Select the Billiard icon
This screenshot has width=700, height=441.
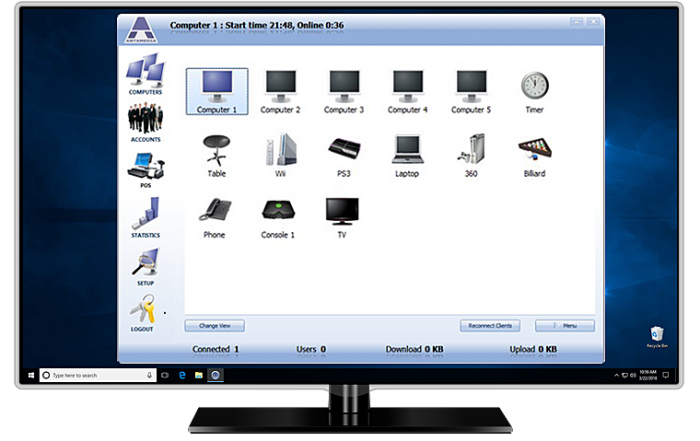coord(534,156)
